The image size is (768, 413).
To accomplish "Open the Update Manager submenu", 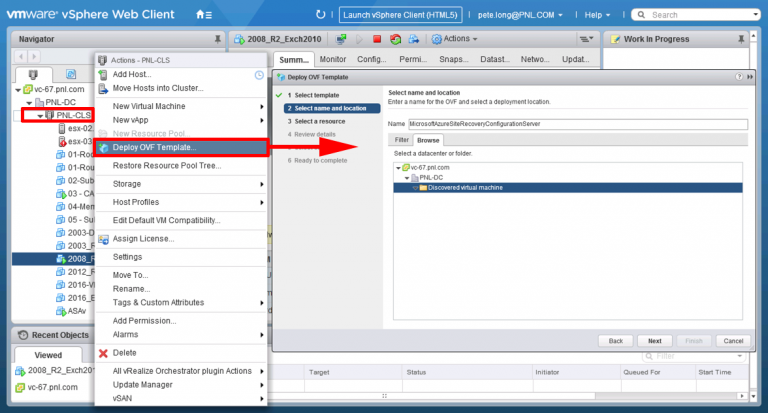I will [181, 385].
